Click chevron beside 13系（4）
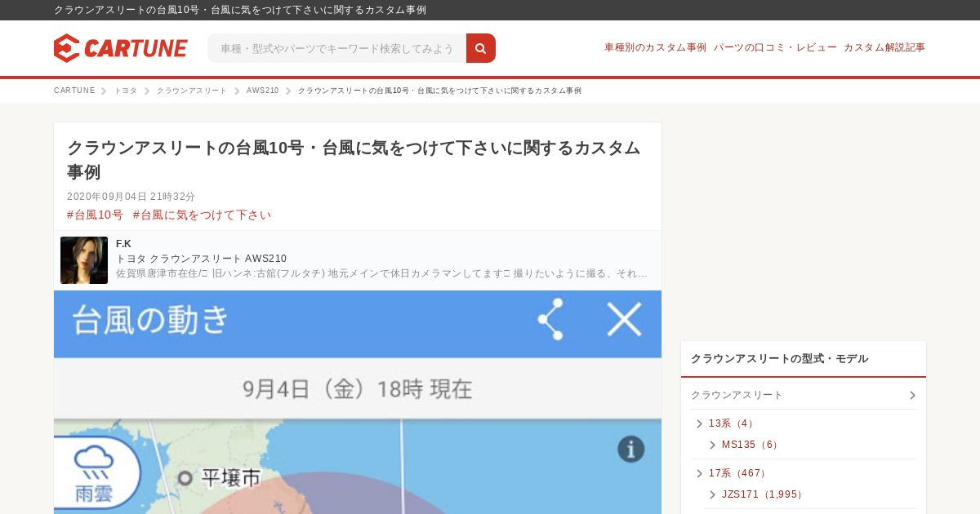This screenshot has width=980, height=514. coord(699,423)
